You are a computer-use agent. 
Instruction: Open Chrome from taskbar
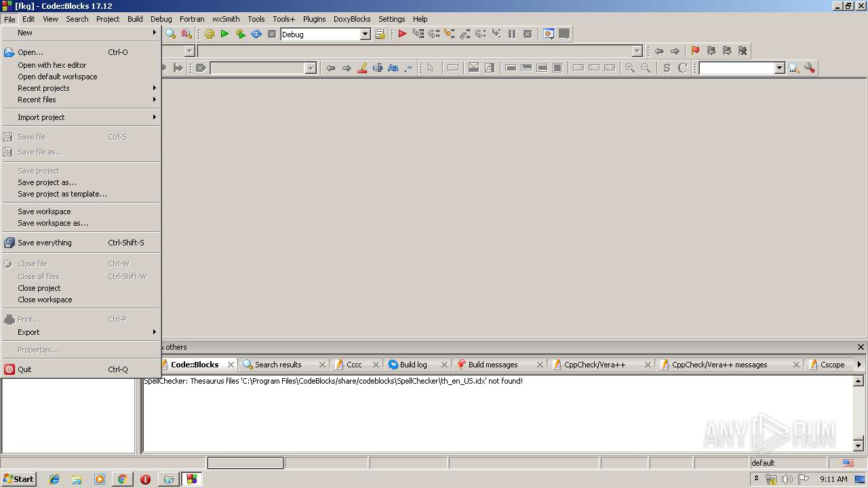click(x=122, y=479)
